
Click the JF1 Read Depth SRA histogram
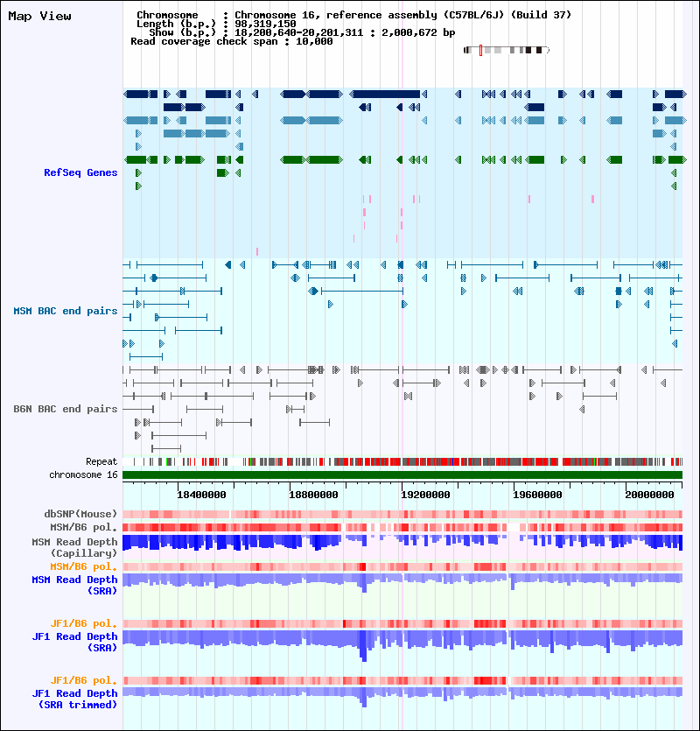point(402,646)
